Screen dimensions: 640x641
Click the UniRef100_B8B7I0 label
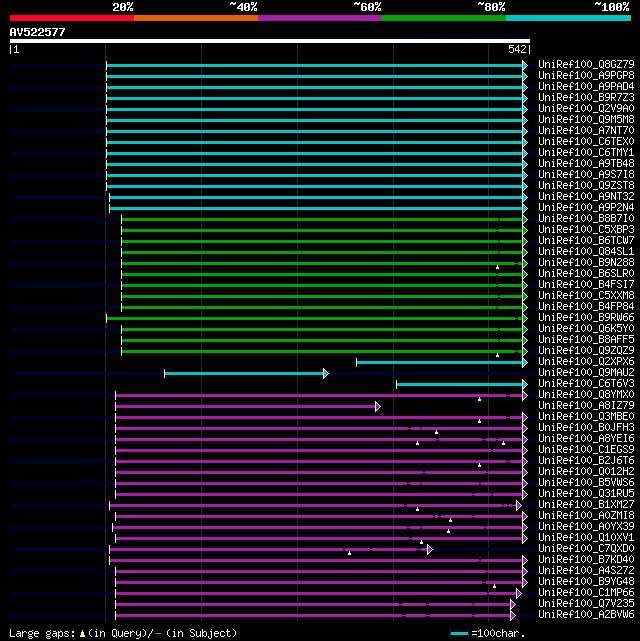coord(586,219)
